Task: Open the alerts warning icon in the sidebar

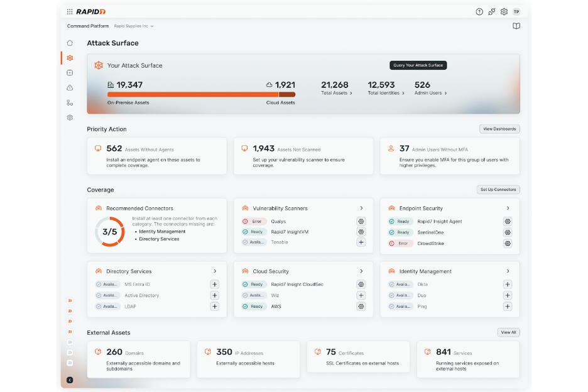Action: tap(70, 88)
